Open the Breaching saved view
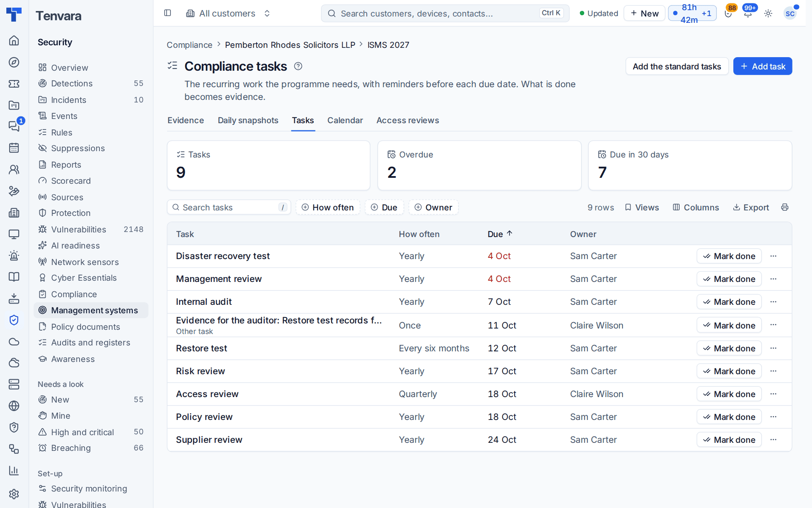 (91, 448)
